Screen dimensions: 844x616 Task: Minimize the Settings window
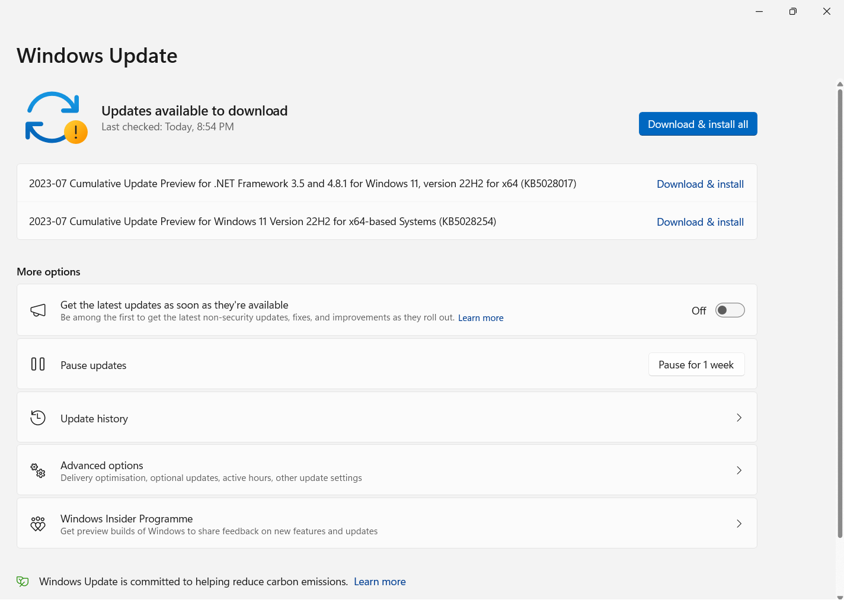click(x=759, y=11)
